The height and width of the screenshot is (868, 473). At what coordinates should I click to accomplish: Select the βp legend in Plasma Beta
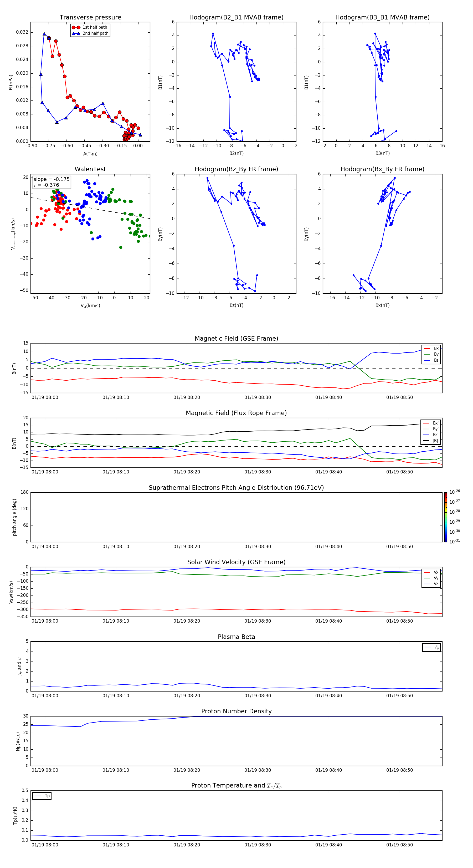pyautogui.click(x=431, y=647)
